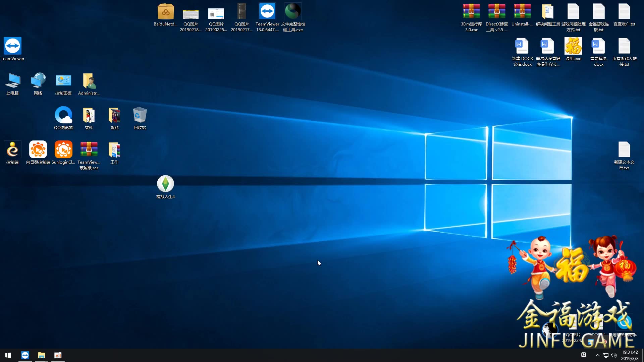
Task: Select the 通用.exe golden 福 icon
Action: pyautogui.click(x=573, y=46)
